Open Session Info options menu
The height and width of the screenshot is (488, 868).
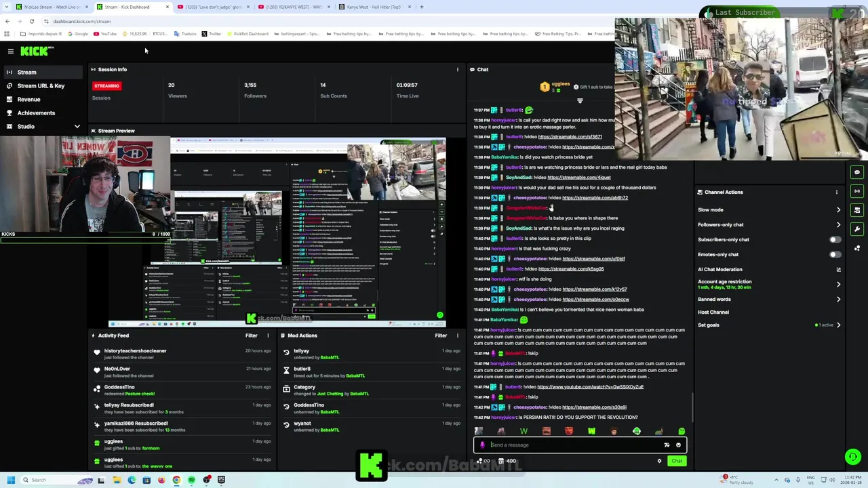pos(457,69)
